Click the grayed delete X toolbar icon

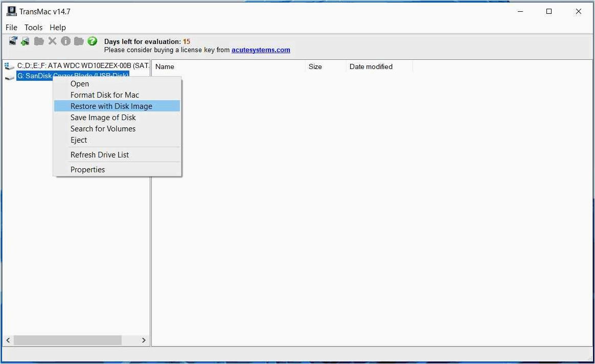click(52, 41)
